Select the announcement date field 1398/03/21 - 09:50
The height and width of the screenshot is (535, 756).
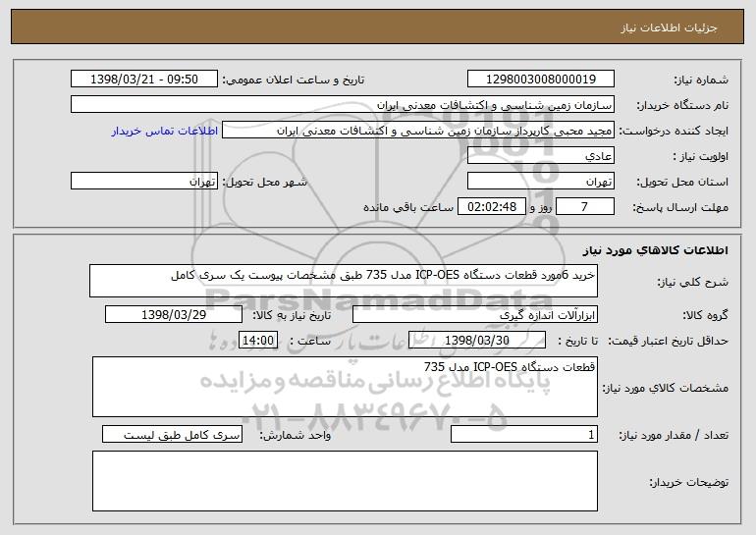144,80
